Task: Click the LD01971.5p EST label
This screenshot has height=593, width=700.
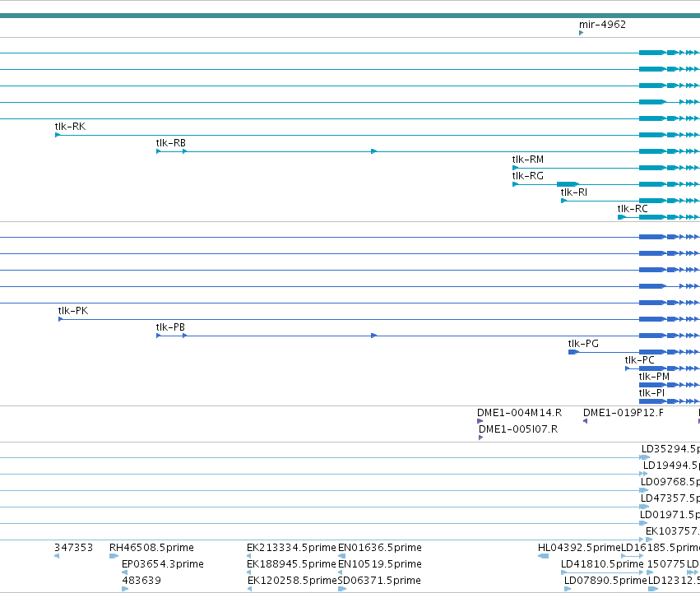Action: click(x=670, y=515)
